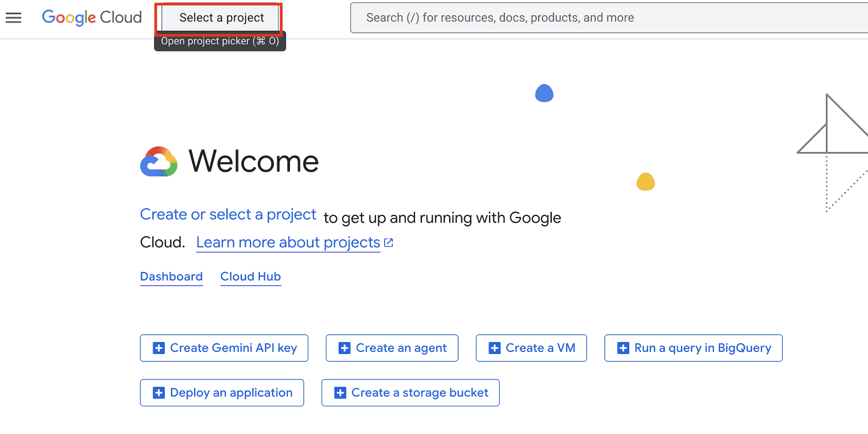Viewport: 868px width, 434px height.
Task: Click the Google Cloud icon beside Welcome
Action: click(x=159, y=162)
